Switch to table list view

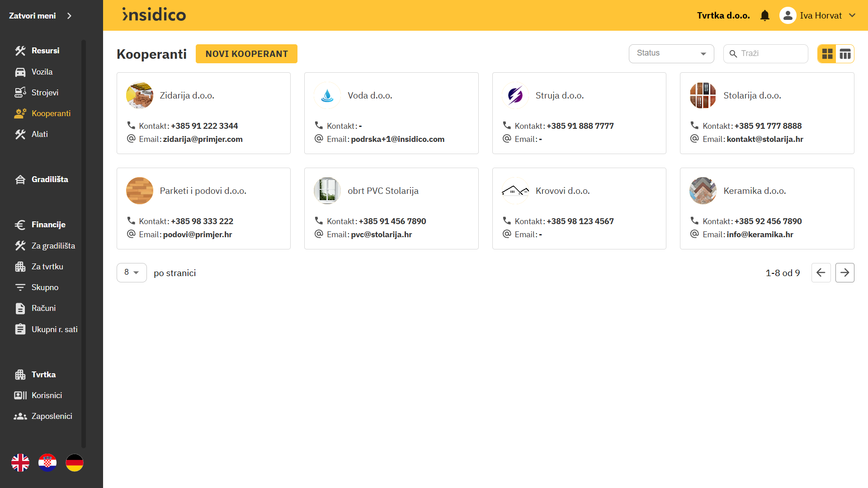tap(845, 54)
